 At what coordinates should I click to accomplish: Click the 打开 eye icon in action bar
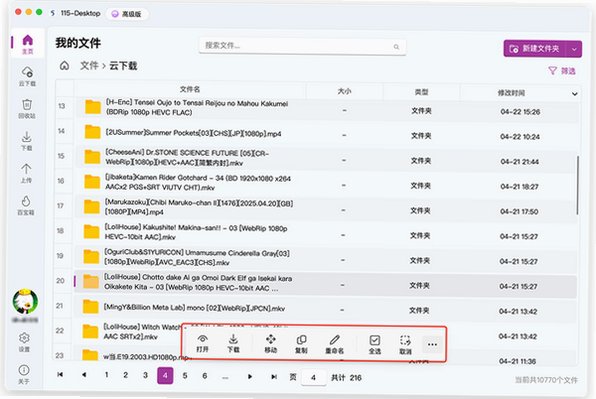[203, 343]
